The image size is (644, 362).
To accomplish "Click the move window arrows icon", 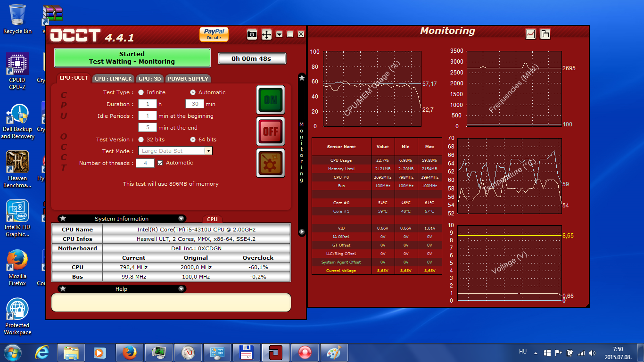I will click(x=266, y=34).
